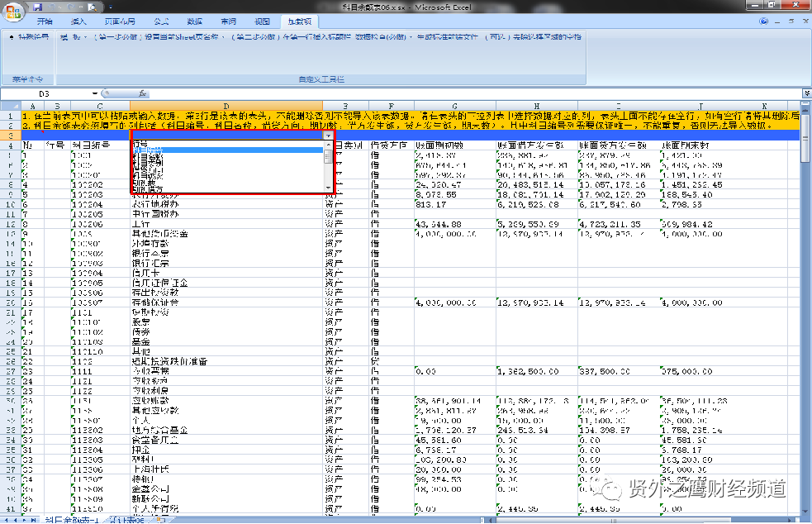
Task: Click the fx insert function icon
Action: [x=142, y=94]
